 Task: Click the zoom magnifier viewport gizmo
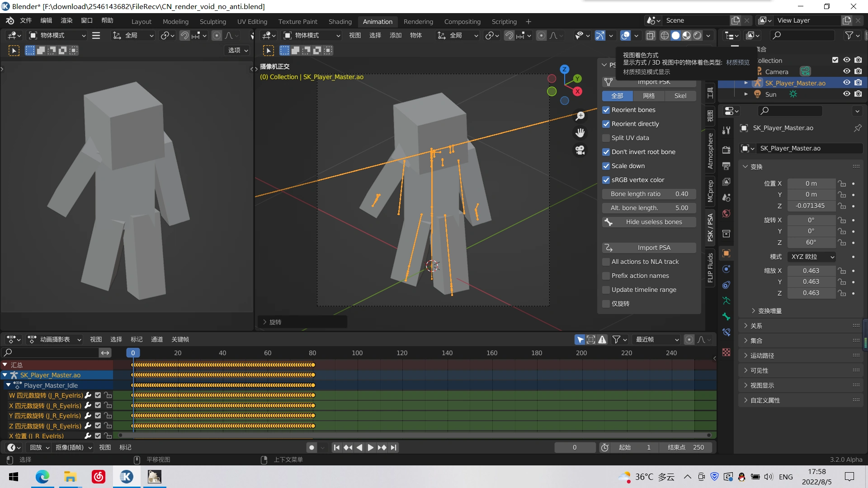click(x=580, y=117)
